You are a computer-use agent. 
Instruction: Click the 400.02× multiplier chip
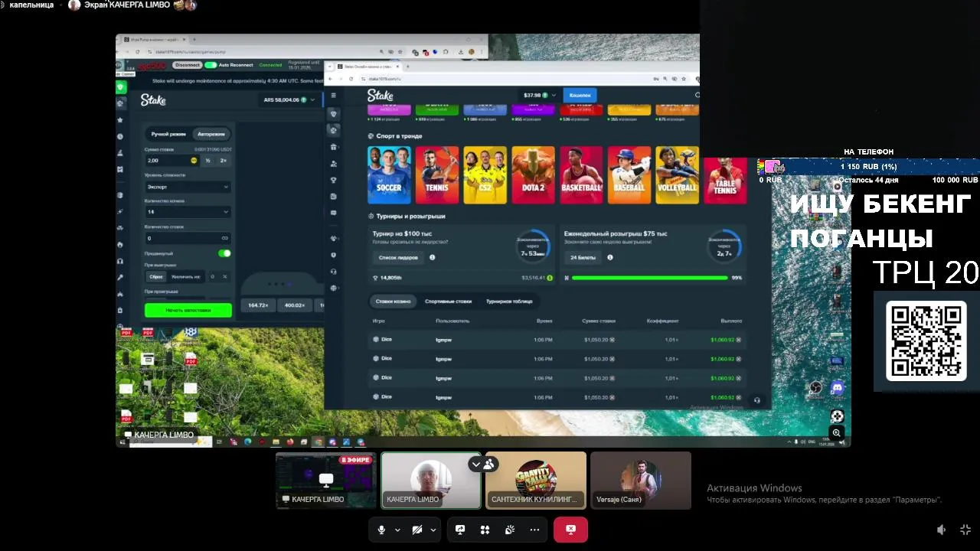point(295,305)
